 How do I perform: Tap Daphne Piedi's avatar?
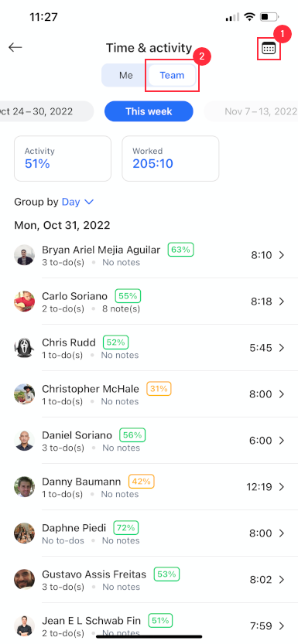tap(24, 533)
